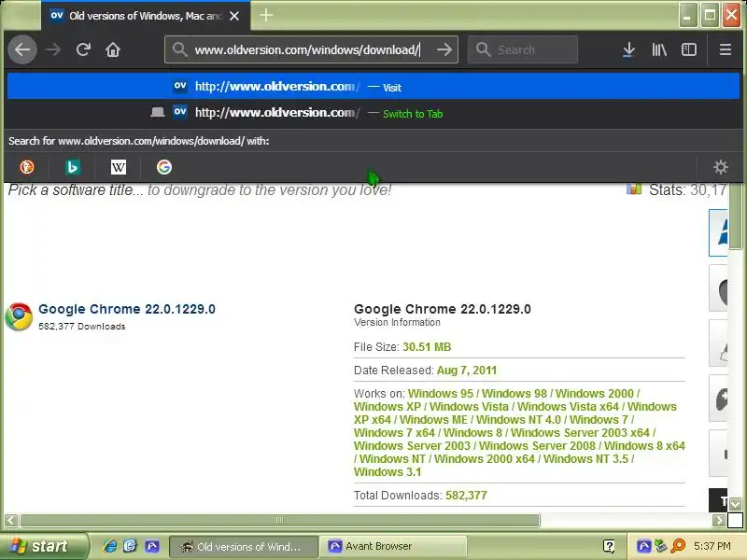Launch Internet Explorer from quick launch

point(110,546)
